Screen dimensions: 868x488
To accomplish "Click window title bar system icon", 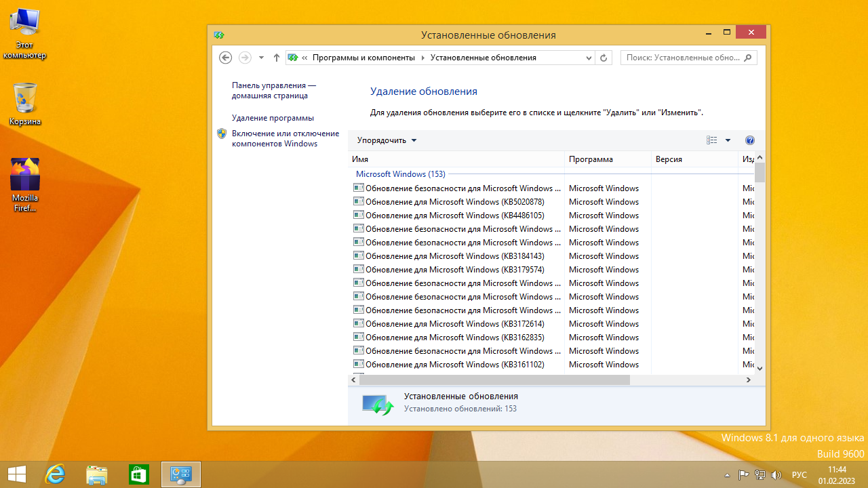I will coord(219,35).
